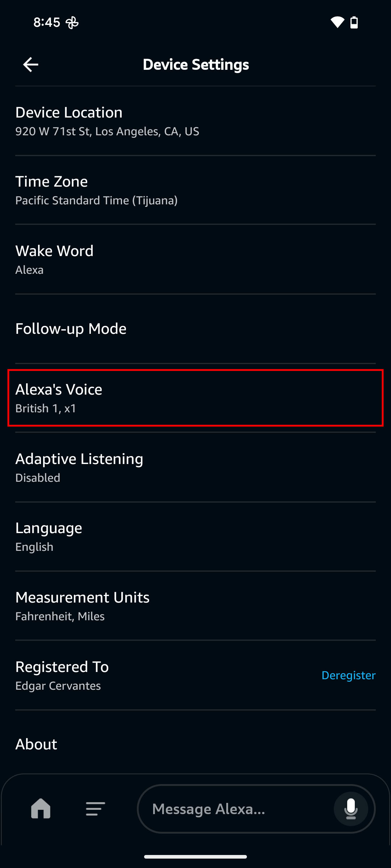Open Device Location setting
The width and height of the screenshot is (391, 868).
pos(195,121)
